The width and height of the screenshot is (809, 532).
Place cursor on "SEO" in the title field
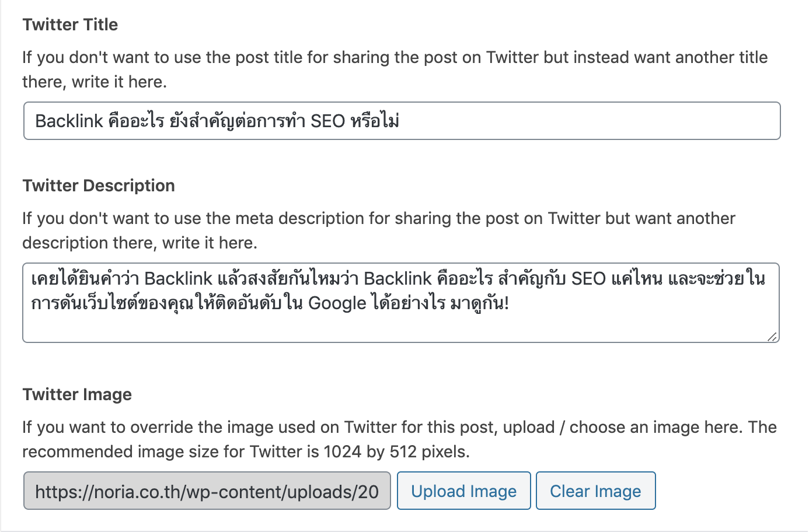pos(328,121)
